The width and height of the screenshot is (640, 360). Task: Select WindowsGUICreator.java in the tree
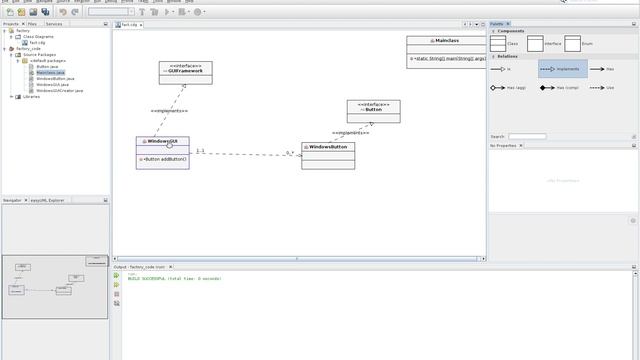click(60, 91)
